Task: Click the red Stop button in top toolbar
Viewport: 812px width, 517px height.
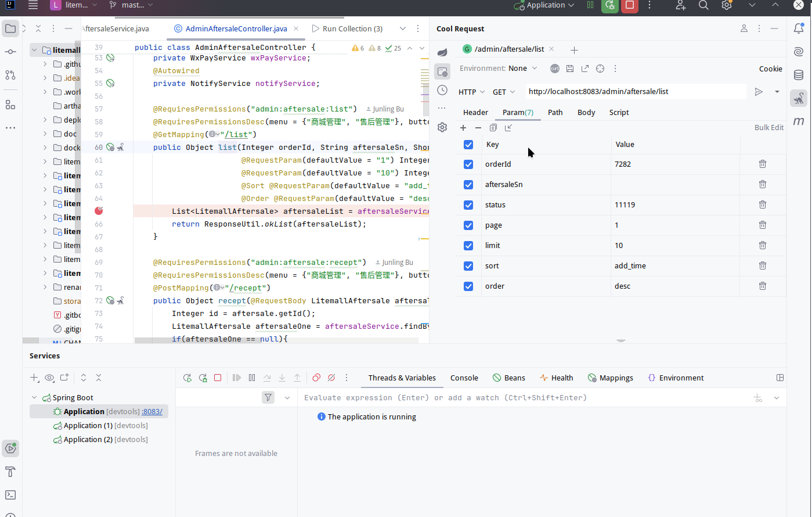Action: pos(629,5)
